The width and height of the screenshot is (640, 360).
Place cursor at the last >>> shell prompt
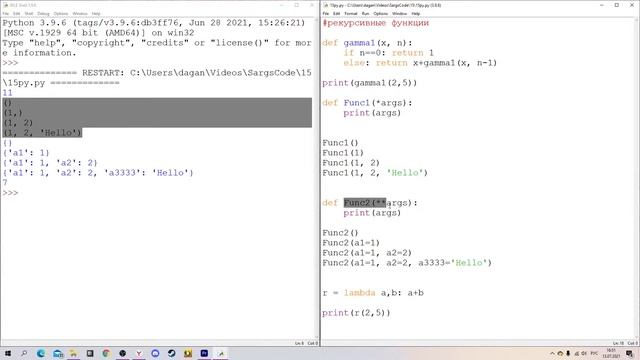pos(10,193)
